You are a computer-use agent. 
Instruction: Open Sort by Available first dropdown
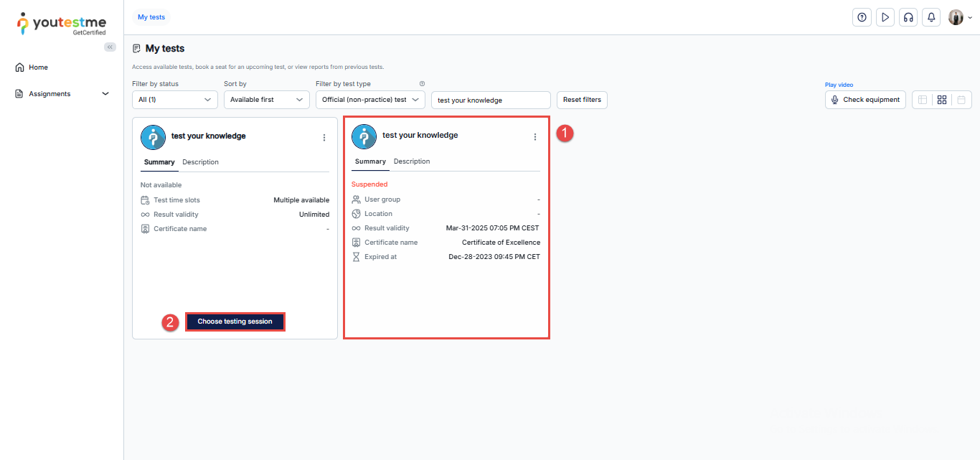(266, 100)
